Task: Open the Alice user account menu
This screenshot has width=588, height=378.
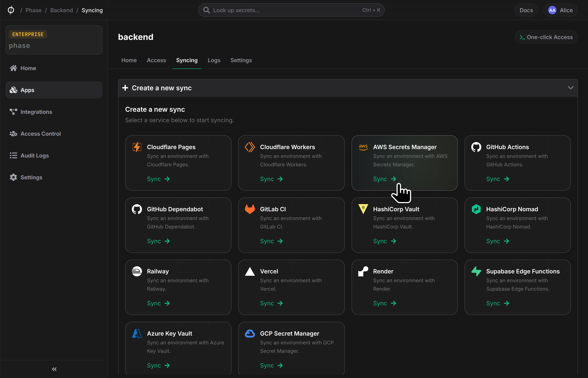Action: click(560, 10)
